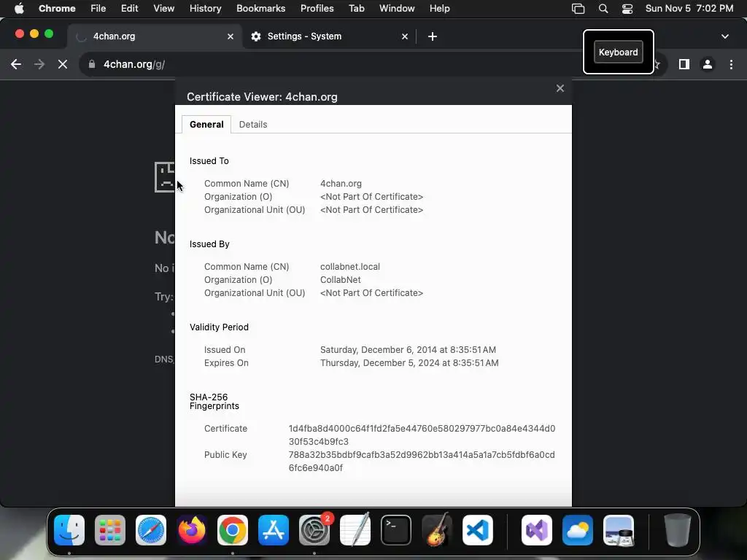Image resolution: width=747 pixels, height=560 pixels.
Task: Open a new Chrome tab
Action: [x=432, y=36]
